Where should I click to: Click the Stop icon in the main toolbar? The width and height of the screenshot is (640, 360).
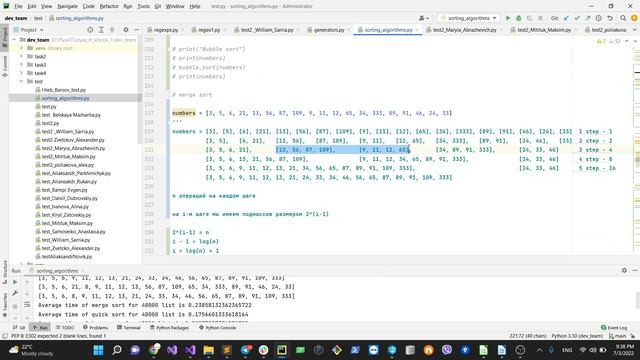point(540,18)
